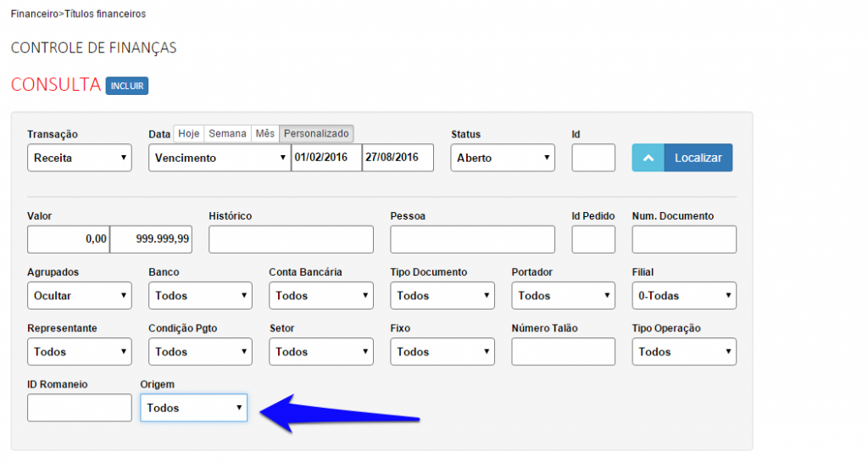Switch to Personalizado date range
This screenshot has height=463, width=868.
point(316,134)
